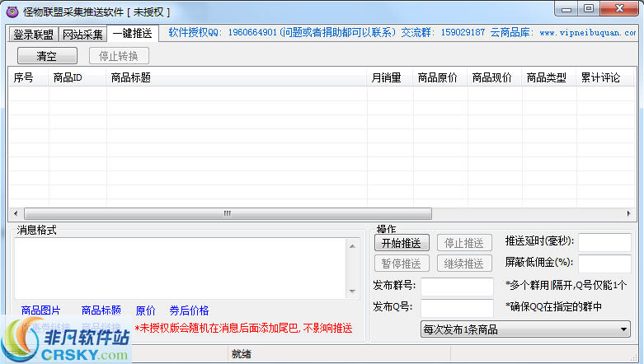Select the 一键推送 tab

133,33
